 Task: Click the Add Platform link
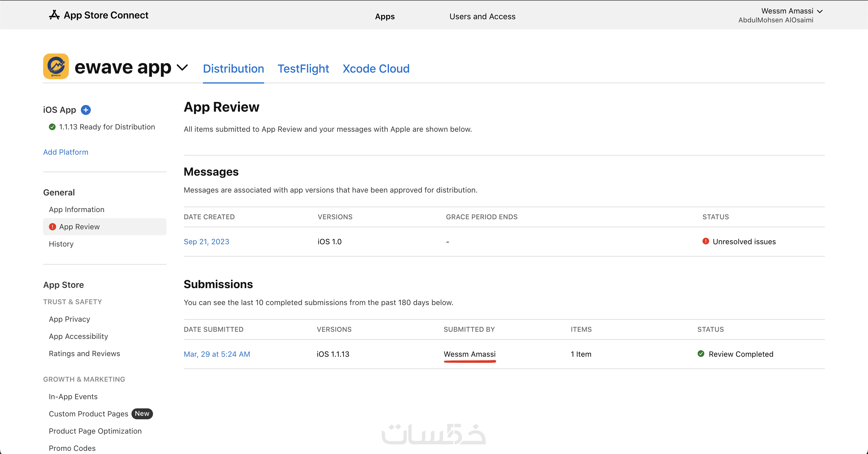coord(66,152)
